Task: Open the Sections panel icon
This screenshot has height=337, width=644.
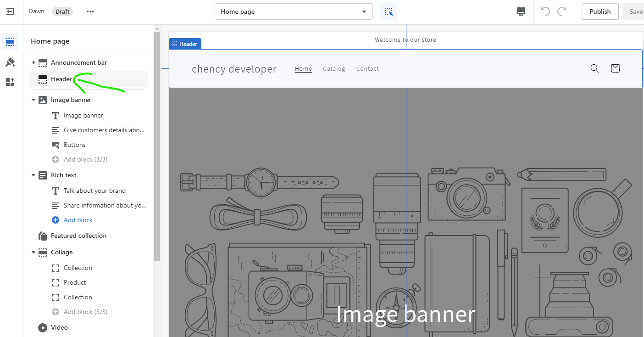Action: (10, 42)
